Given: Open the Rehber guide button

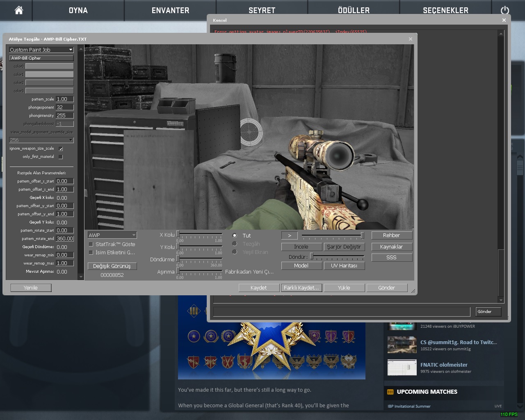Looking at the screenshot, I should point(392,235).
